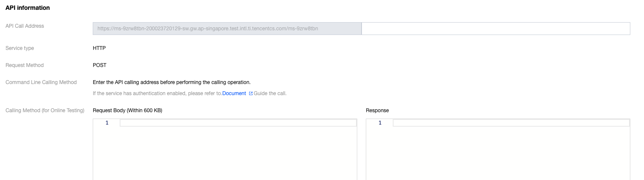Open the Document authentication guide link
The image size is (644, 180).
[x=234, y=93]
